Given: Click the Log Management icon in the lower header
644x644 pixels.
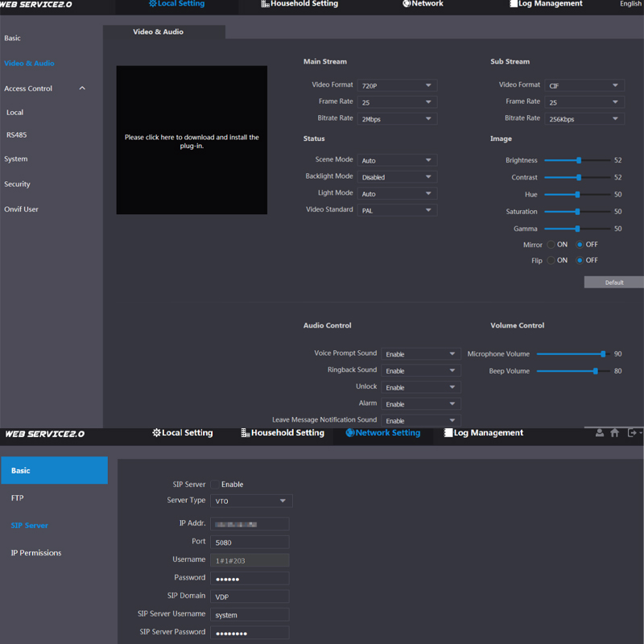Looking at the screenshot, I should (x=448, y=432).
